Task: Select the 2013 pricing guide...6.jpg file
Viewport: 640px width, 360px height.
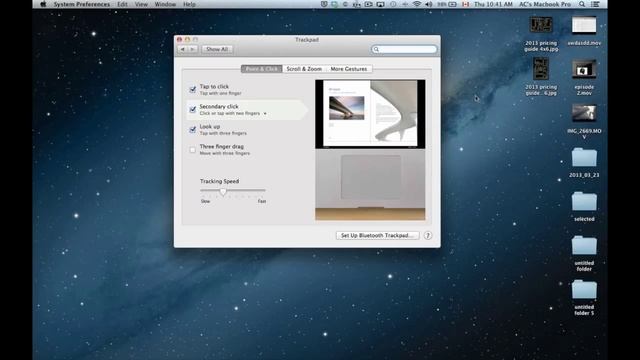Action: point(541,77)
